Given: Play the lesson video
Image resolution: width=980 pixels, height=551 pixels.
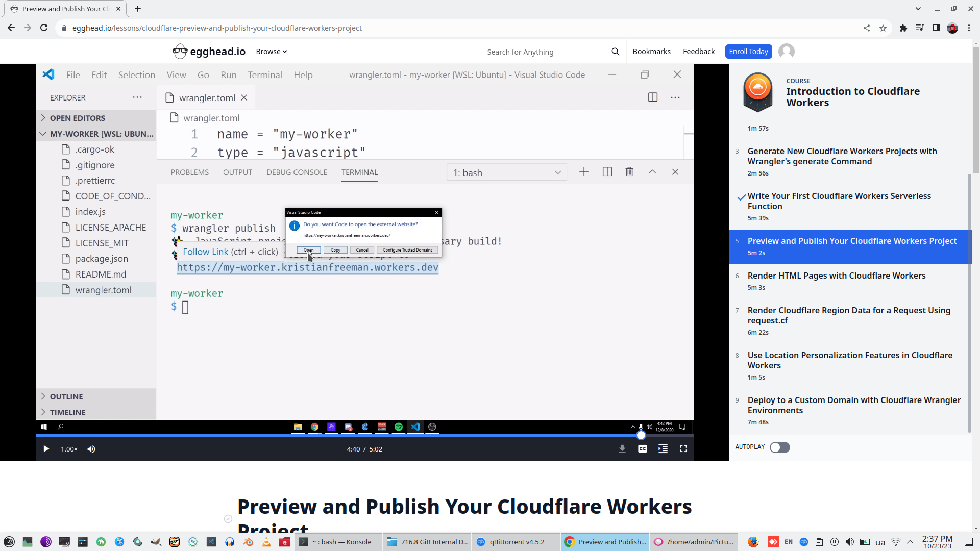Looking at the screenshot, I should point(46,449).
